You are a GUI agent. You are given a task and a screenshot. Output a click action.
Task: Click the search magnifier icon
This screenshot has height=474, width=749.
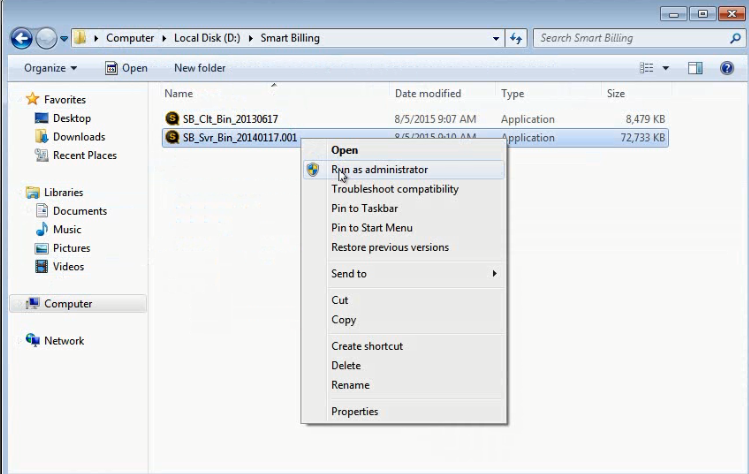coord(735,38)
